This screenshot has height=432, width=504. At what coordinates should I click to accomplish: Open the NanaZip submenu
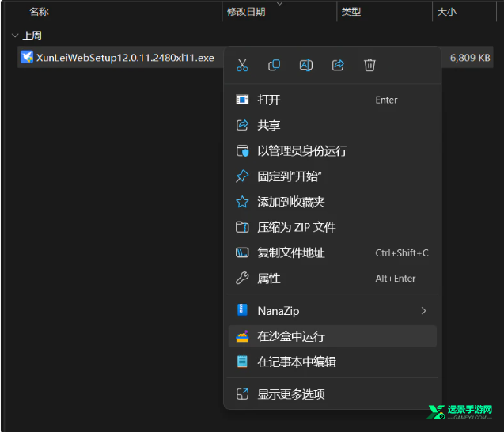click(332, 311)
